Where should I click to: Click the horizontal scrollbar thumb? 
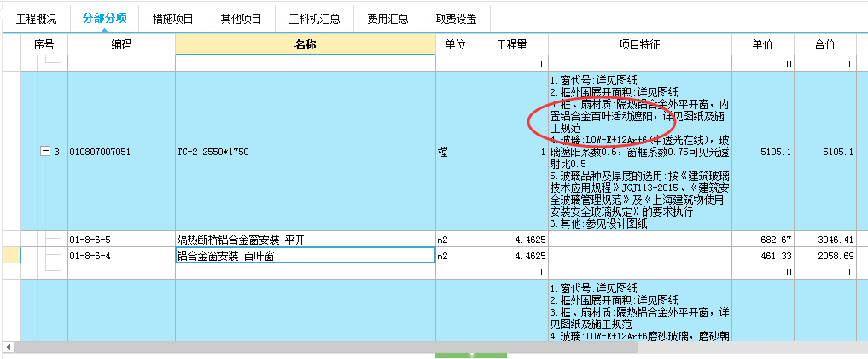pos(325,347)
